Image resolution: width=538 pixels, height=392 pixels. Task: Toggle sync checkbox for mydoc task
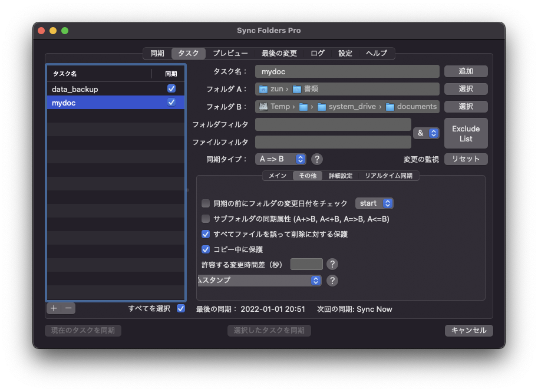tap(171, 103)
